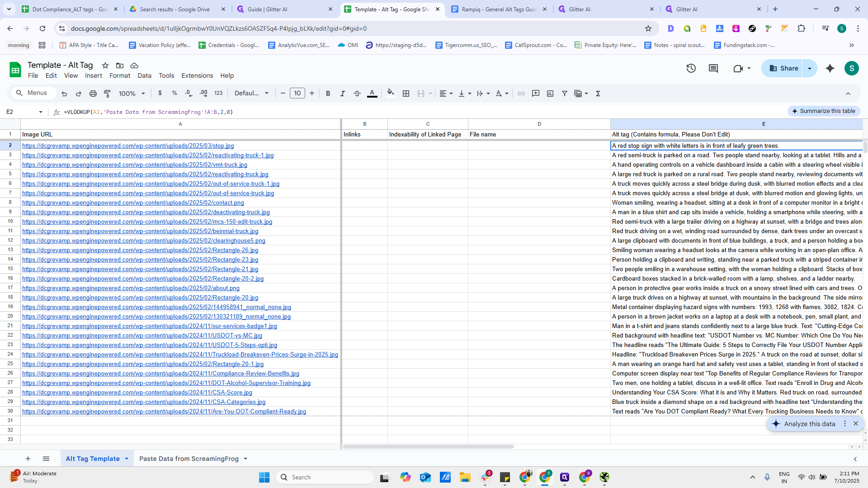The height and width of the screenshot is (488, 868).
Task: Open Share button dropdown arrow
Action: [810, 68]
